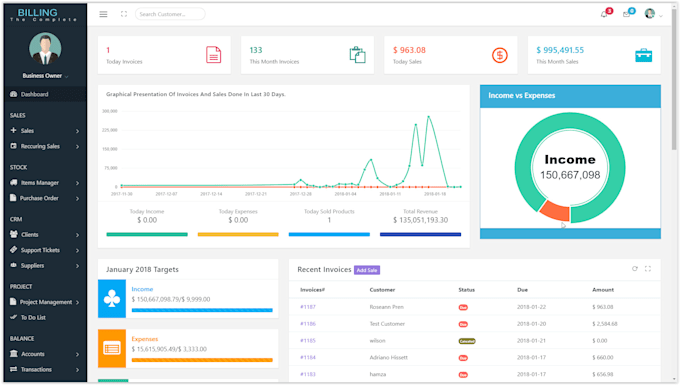Open invoice #1186 link
The height and width of the screenshot is (385, 680).
(308, 323)
